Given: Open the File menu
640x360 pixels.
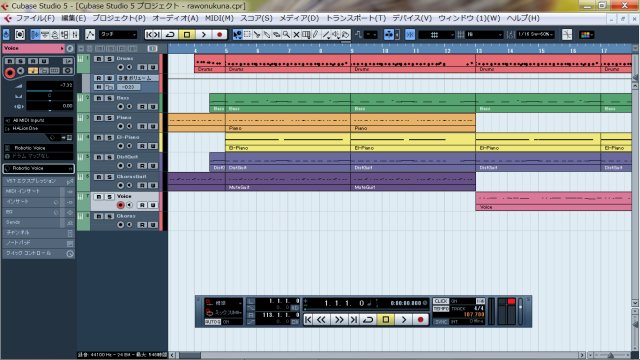Looking at the screenshot, I should [35, 18].
